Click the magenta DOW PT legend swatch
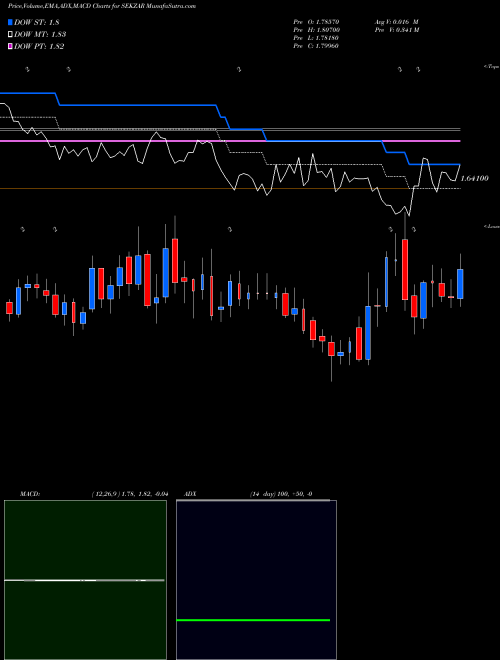The image size is (500, 660). coord(10,47)
